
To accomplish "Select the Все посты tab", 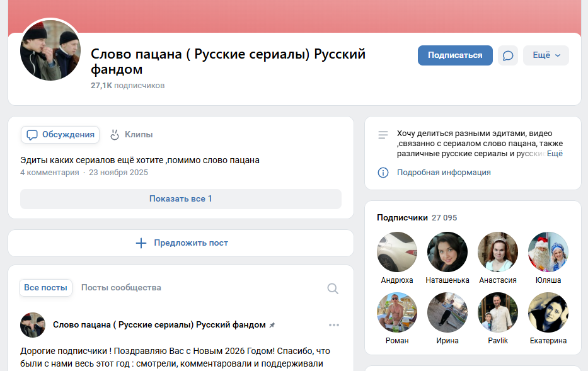I will 45,287.
